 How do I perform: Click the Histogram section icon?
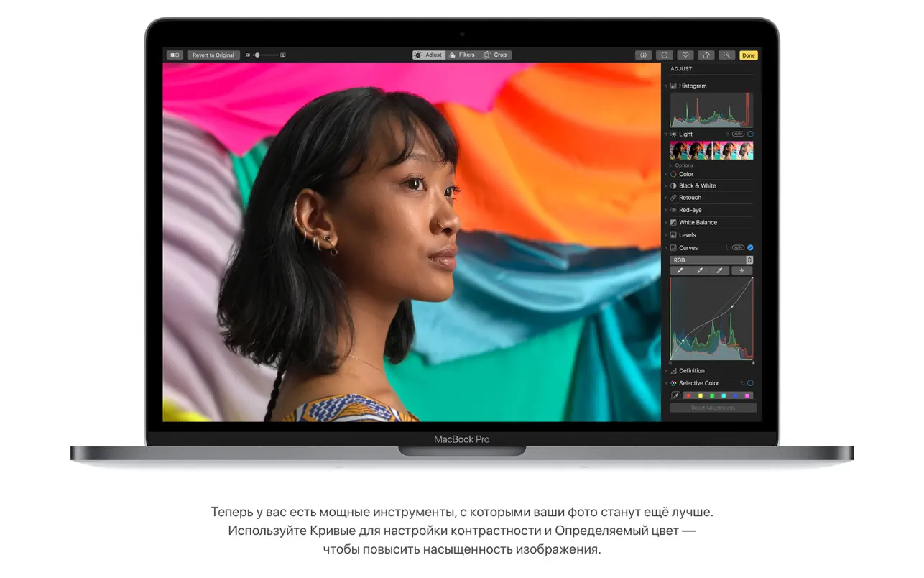(673, 86)
